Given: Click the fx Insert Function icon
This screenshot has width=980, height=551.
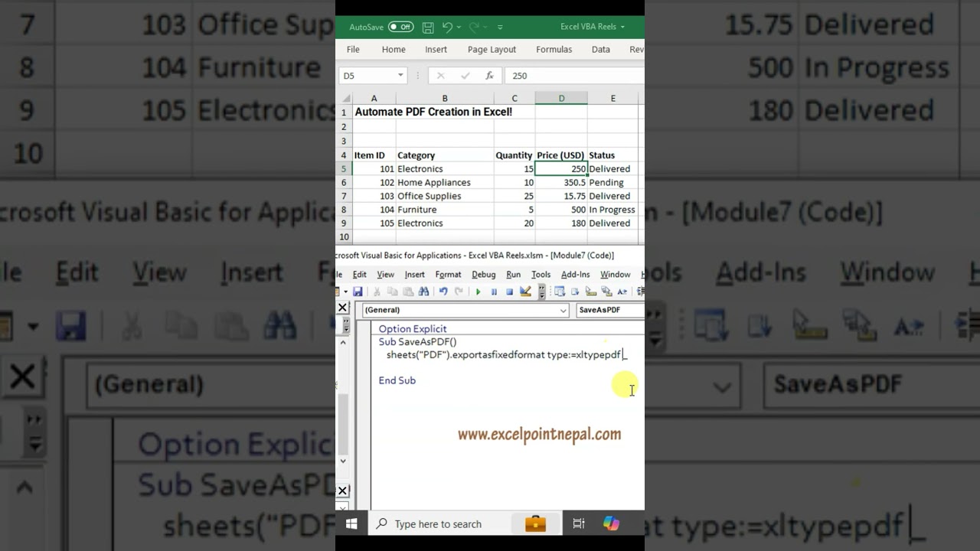Looking at the screenshot, I should click(x=489, y=76).
